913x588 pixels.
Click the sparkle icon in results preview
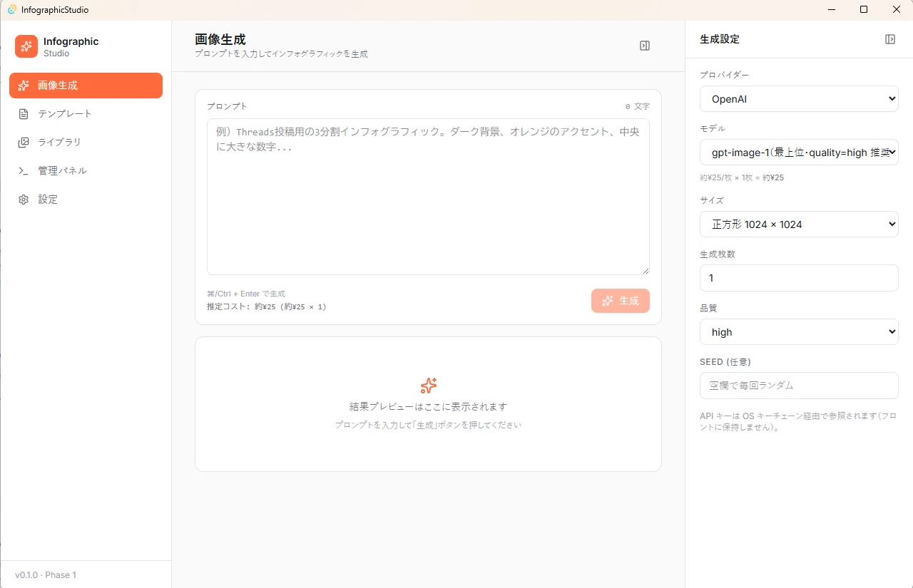pyautogui.click(x=428, y=386)
